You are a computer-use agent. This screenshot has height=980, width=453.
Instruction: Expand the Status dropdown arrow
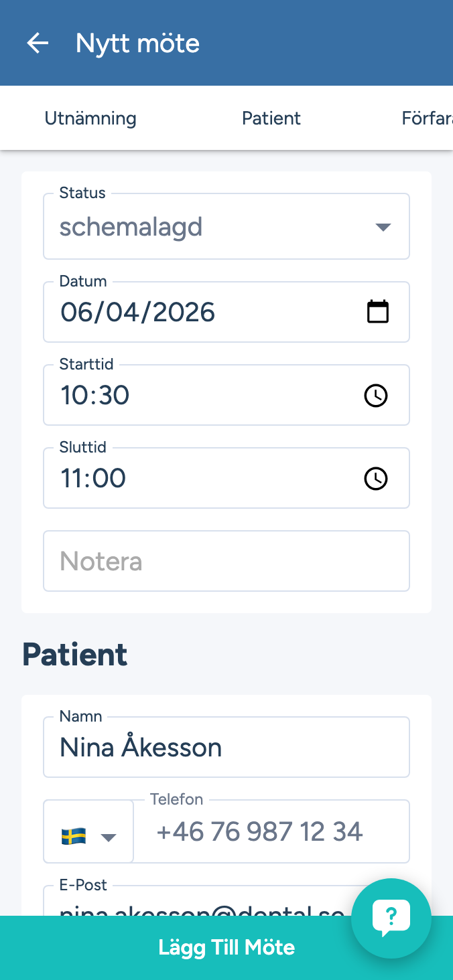point(383,228)
